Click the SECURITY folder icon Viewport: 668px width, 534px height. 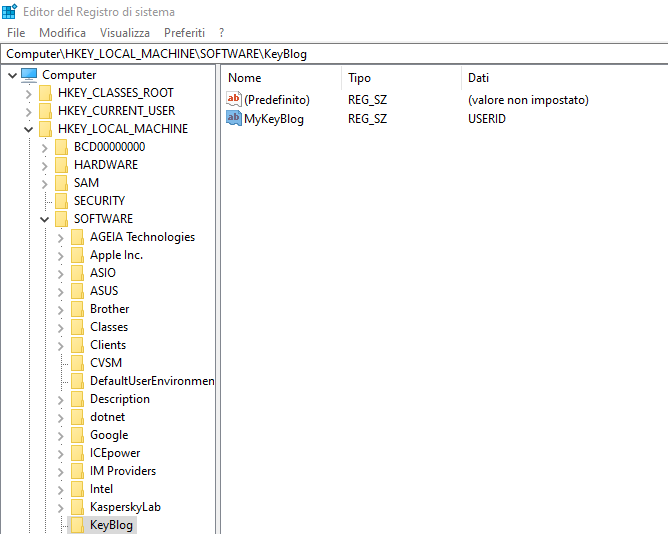click(61, 201)
